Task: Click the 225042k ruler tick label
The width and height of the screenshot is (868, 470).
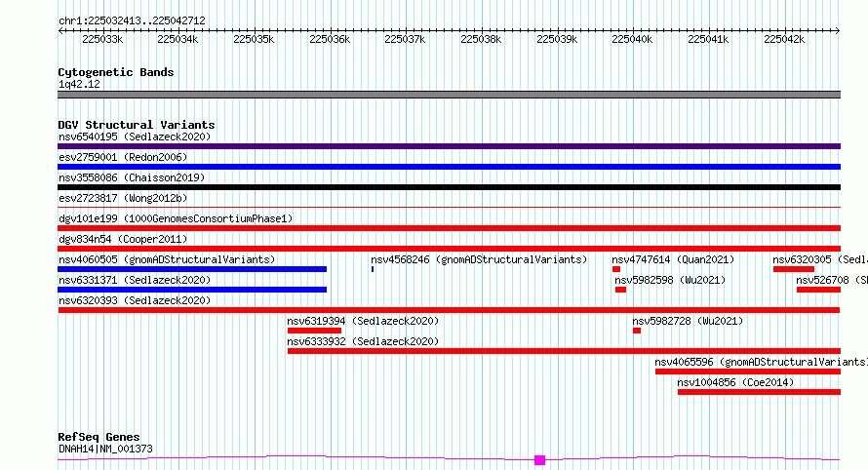Action: pyautogui.click(x=784, y=39)
